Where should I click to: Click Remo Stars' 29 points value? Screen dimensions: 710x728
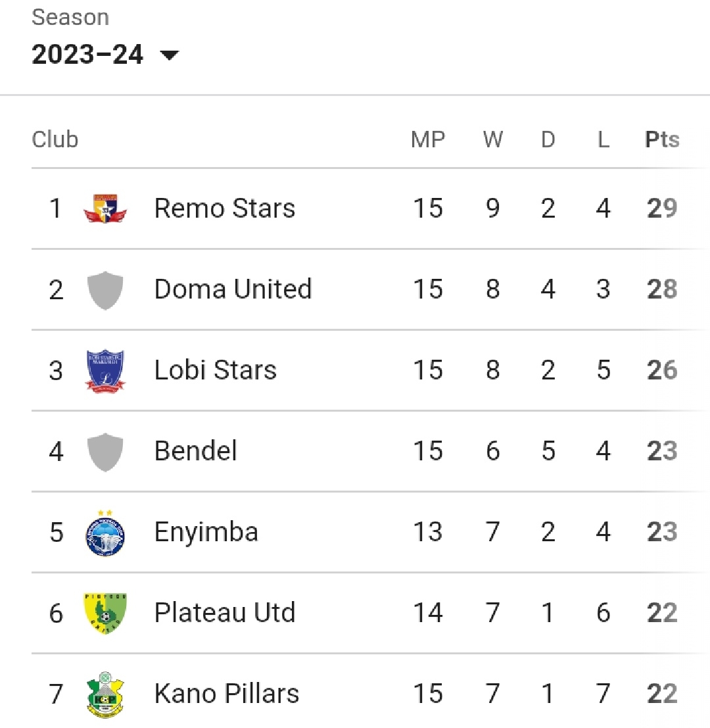[661, 209]
